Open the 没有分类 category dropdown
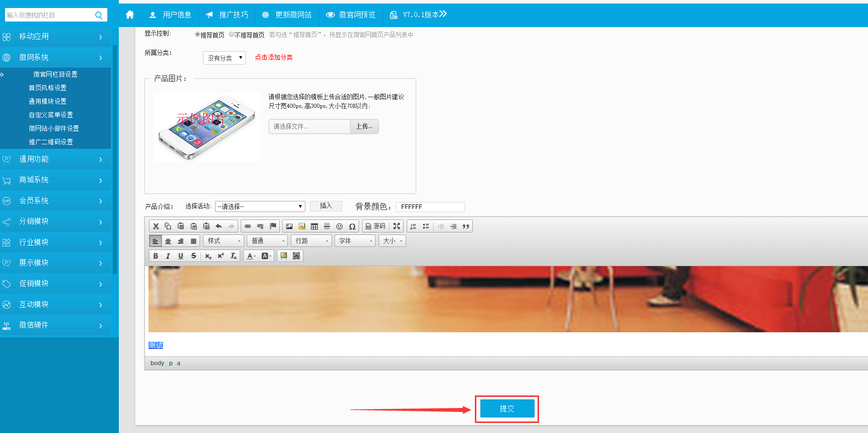The width and height of the screenshot is (868, 433). pos(224,58)
